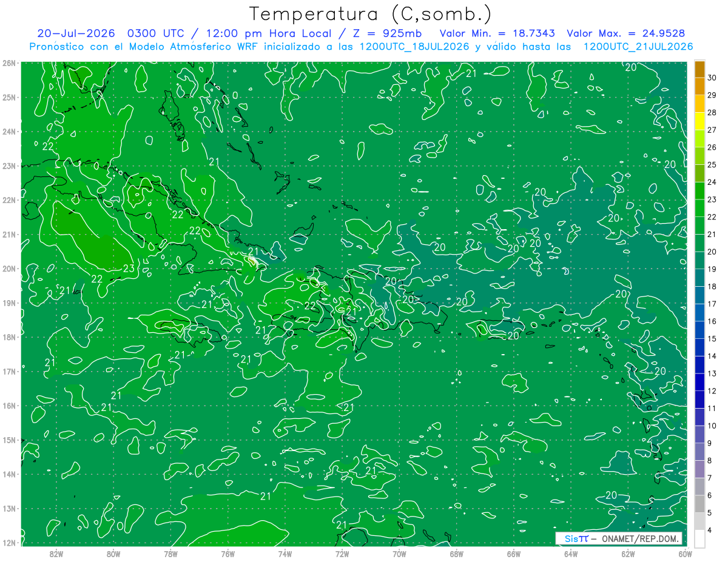Click the 20N latitude axis label
Screen dimensions: 728x562
tap(8, 269)
